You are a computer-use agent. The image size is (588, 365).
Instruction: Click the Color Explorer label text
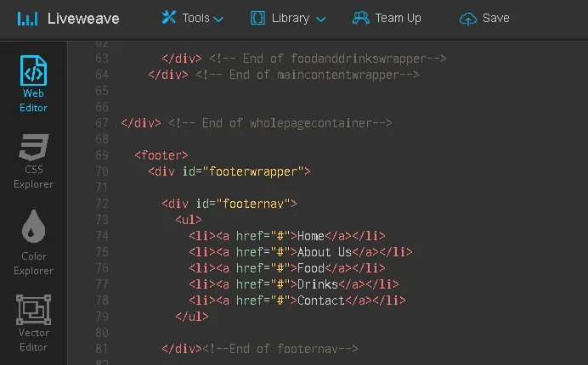33,263
